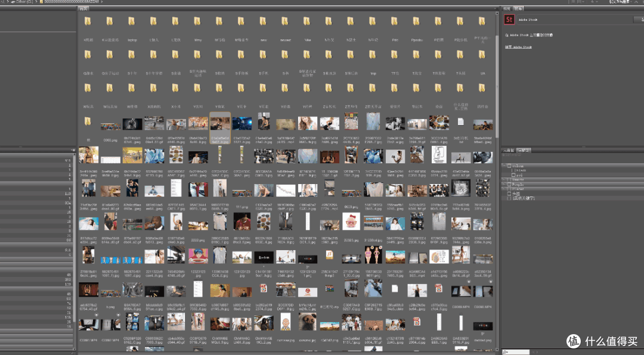Check the "People" keyword checkbox
The width and height of the screenshot is (644, 355).
point(509,184)
